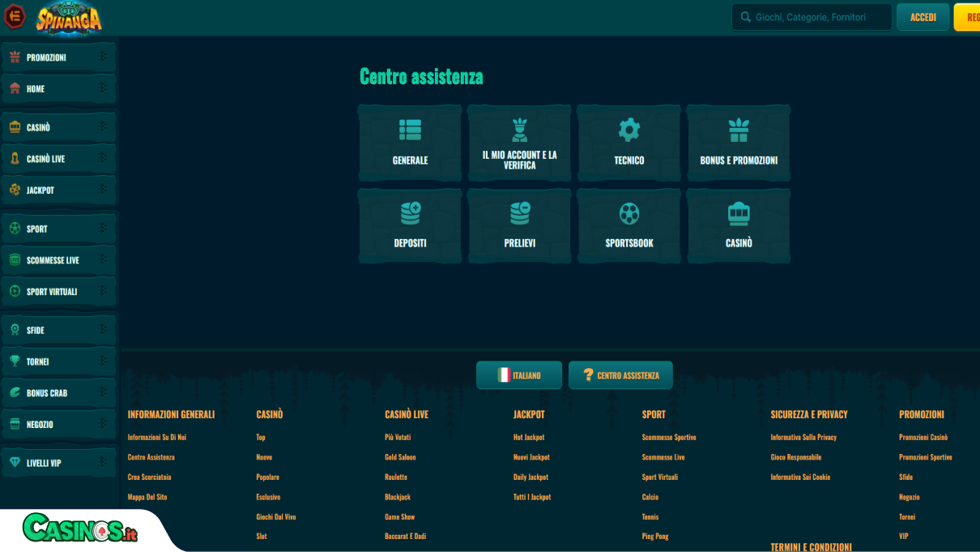The image size is (980, 552).
Task: Follow the Gioco Responsabile footer link
Action: point(796,457)
